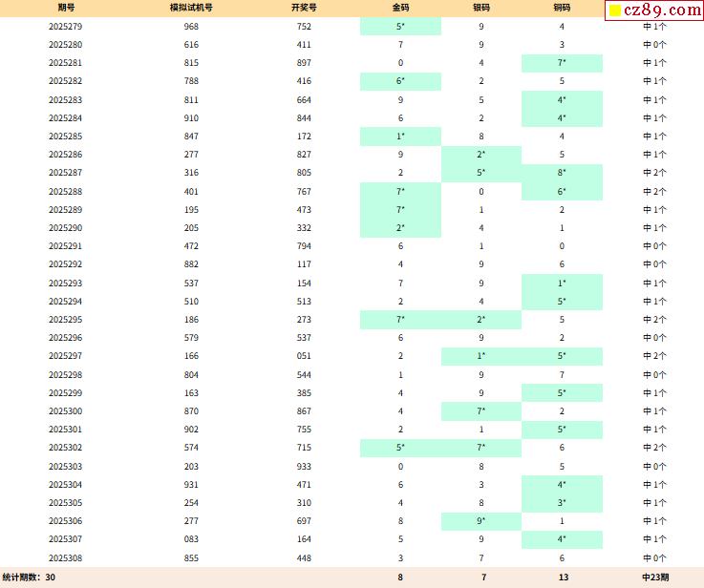The image size is (704, 588).
Task: Click highlighted 银码 cell in row 2025306
Action: (481, 521)
